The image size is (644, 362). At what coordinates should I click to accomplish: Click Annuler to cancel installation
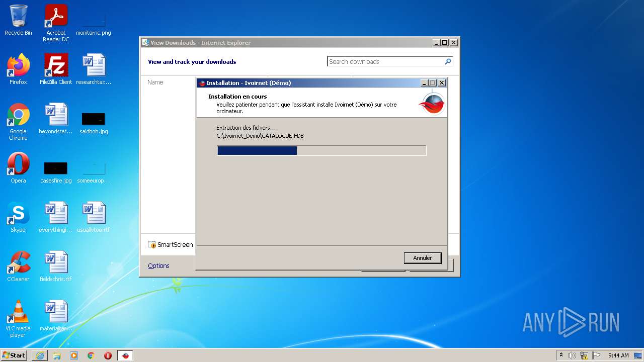(423, 258)
